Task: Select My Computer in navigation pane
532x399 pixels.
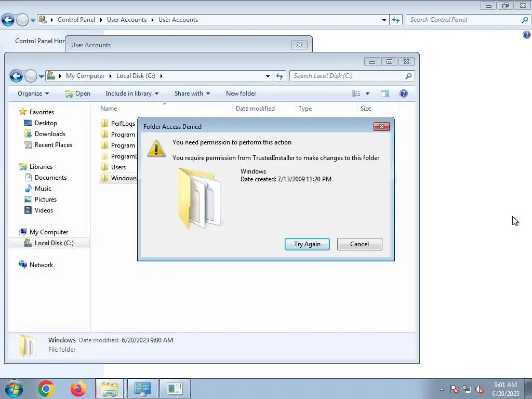Action: coord(44,232)
